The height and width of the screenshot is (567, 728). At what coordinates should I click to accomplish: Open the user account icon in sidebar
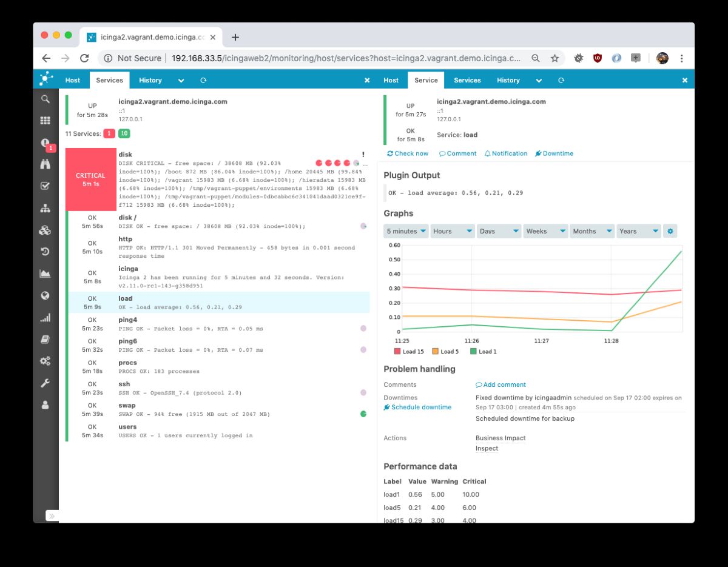(x=45, y=404)
